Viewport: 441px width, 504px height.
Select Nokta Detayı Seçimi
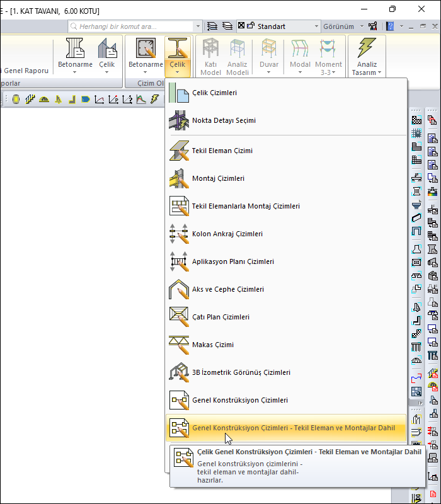pyautogui.click(x=286, y=120)
